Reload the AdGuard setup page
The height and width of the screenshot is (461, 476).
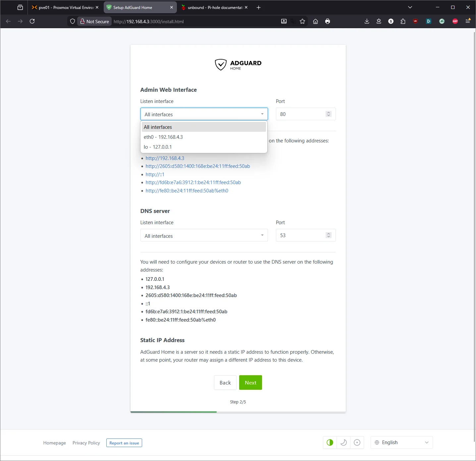click(32, 21)
